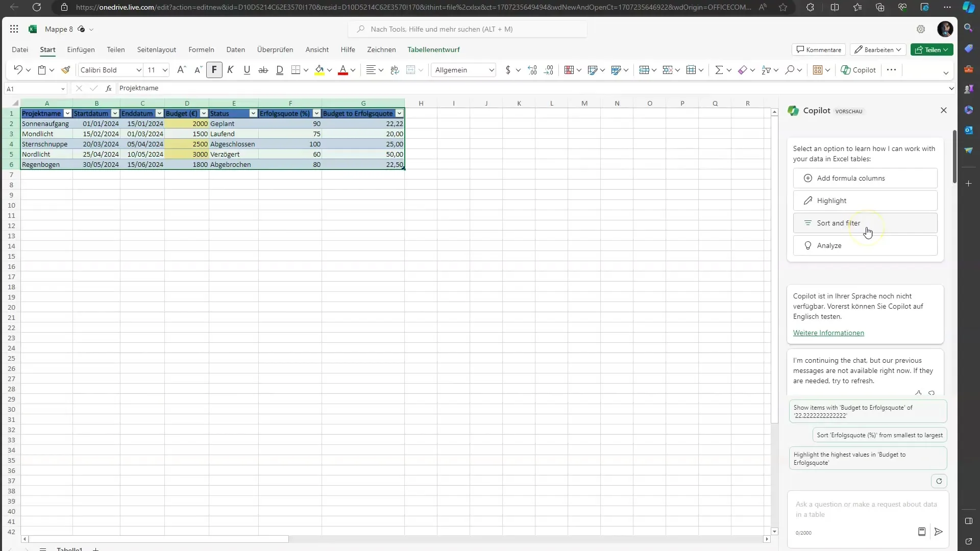This screenshot has width=980, height=551.
Task: Select the font color icon
Action: pyautogui.click(x=344, y=70)
